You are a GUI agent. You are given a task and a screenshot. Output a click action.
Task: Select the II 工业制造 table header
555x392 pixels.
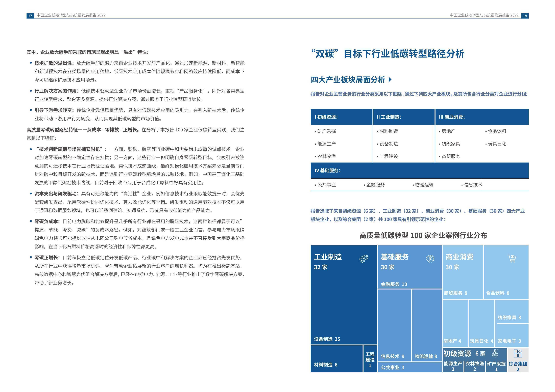coord(404,117)
